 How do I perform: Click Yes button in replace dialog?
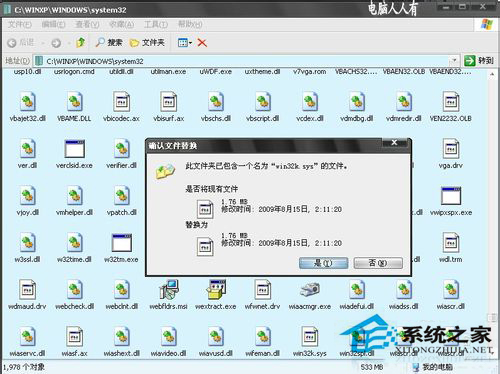[x=323, y=263]
